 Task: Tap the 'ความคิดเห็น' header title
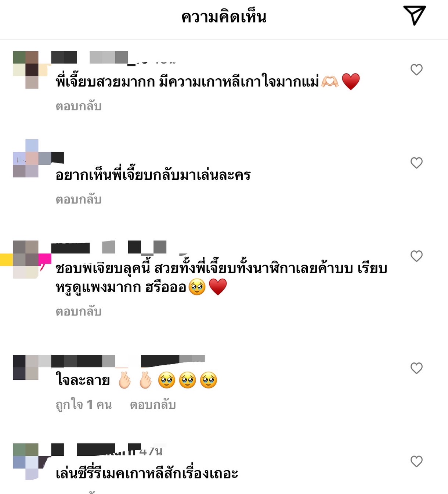(x=224, y=17)
